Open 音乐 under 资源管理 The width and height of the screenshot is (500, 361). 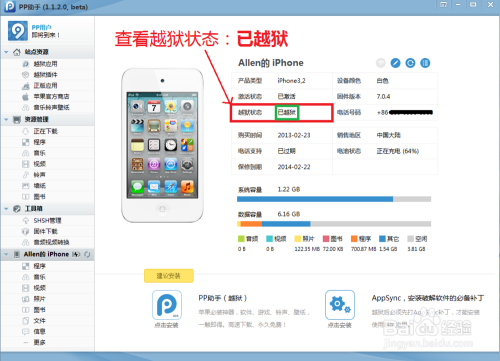(39, 153)
